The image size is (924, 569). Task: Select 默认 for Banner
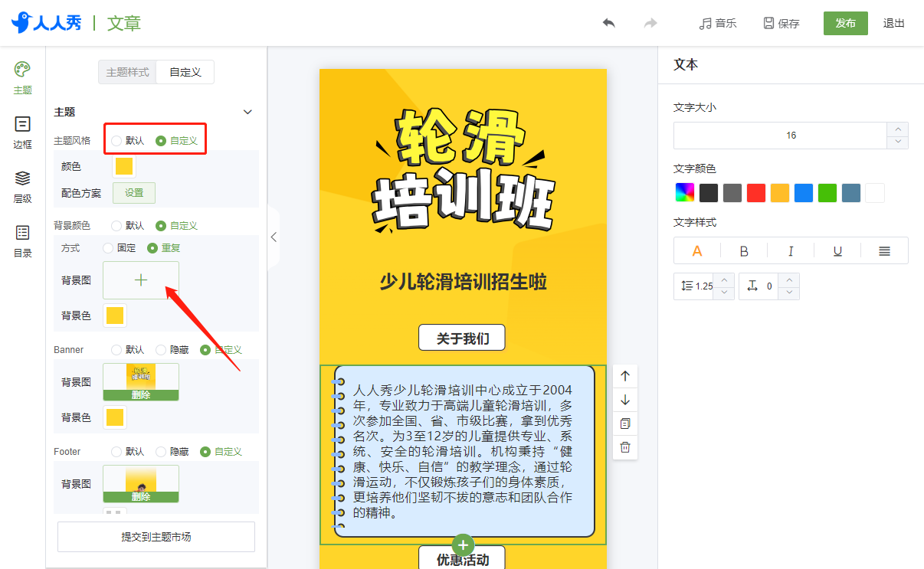127,349
